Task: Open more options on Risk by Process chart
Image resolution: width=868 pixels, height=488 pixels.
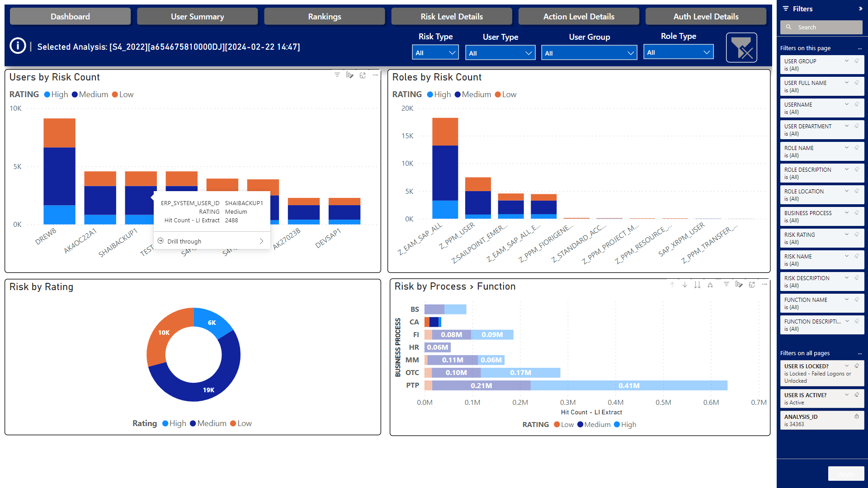Action: pos(764,285)
